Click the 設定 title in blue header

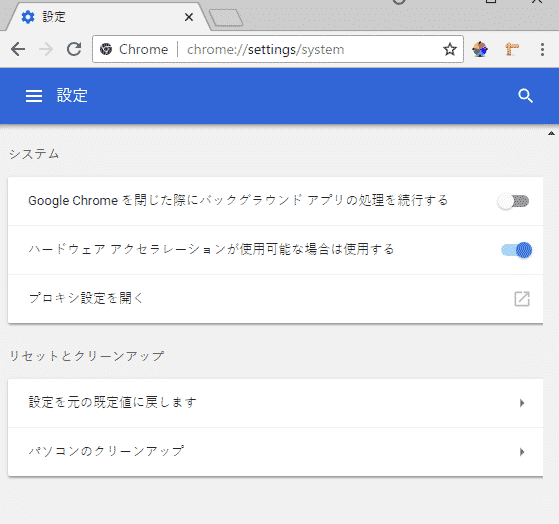tap(72, 96)
